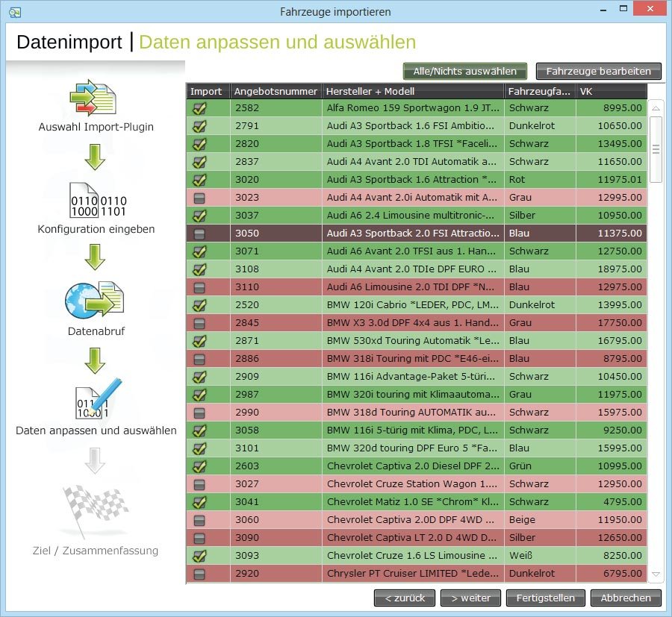Viewport: 672px width, 617px height.
Task: Cancel import with Abbrechen
Action: (x=626, y=598)
